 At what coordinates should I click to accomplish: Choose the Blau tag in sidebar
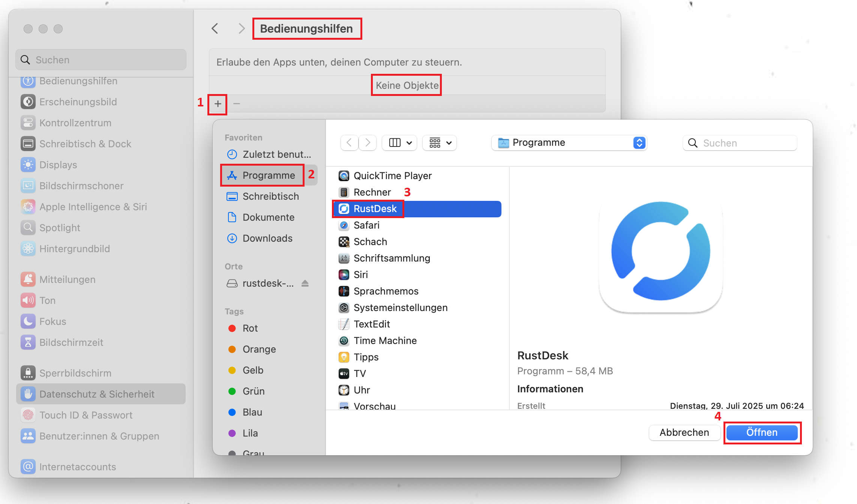[x=252, y=412]
